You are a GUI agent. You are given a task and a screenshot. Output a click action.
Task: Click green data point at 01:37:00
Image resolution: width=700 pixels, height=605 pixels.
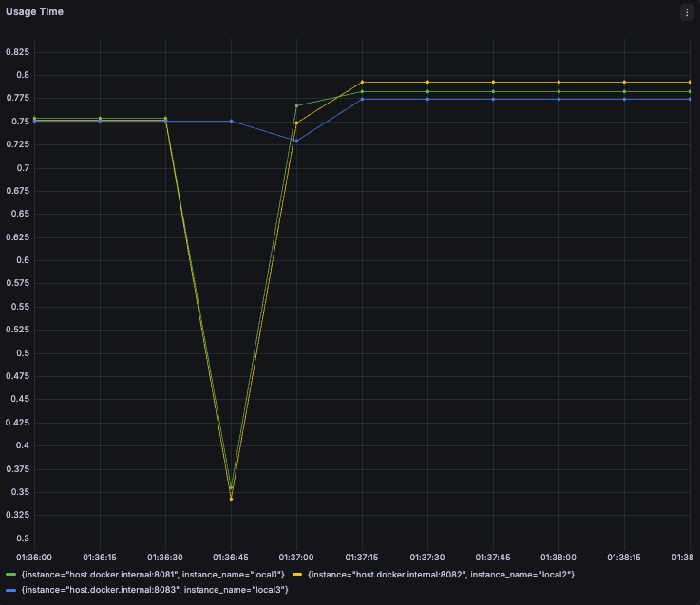click(297, 105)
